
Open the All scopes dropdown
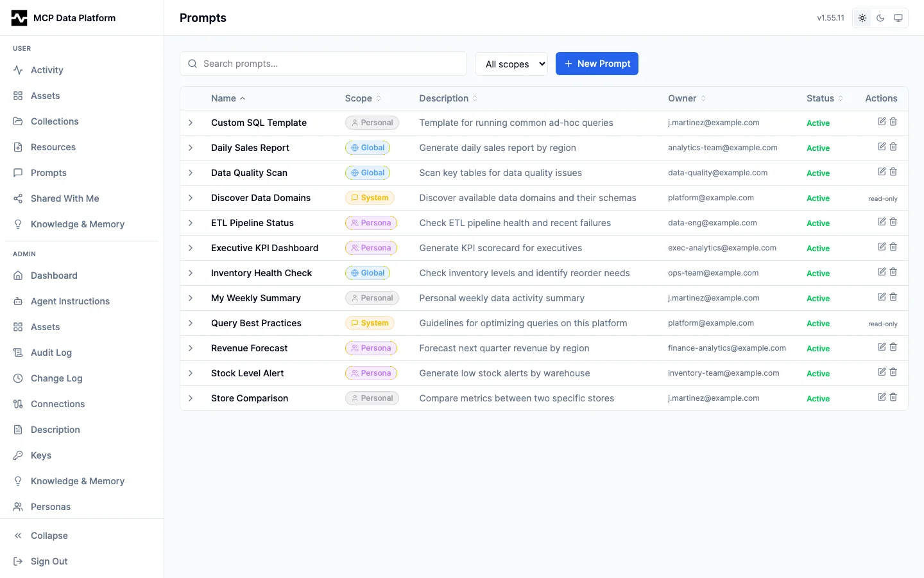click(511, 64)
